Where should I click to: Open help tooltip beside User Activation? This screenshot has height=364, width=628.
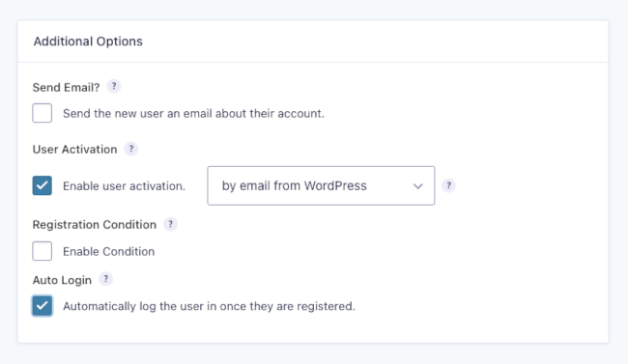(131, 149)
